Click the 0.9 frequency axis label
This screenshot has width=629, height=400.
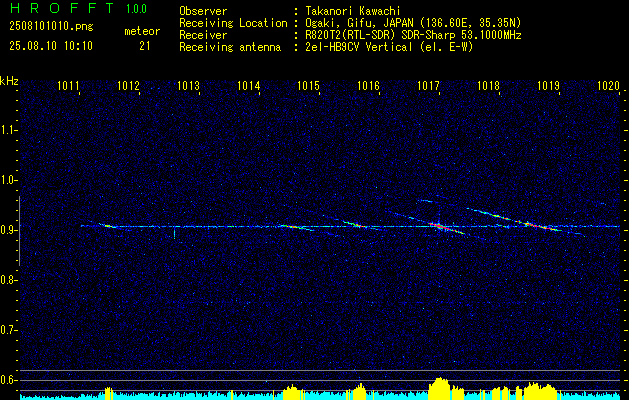8,230
